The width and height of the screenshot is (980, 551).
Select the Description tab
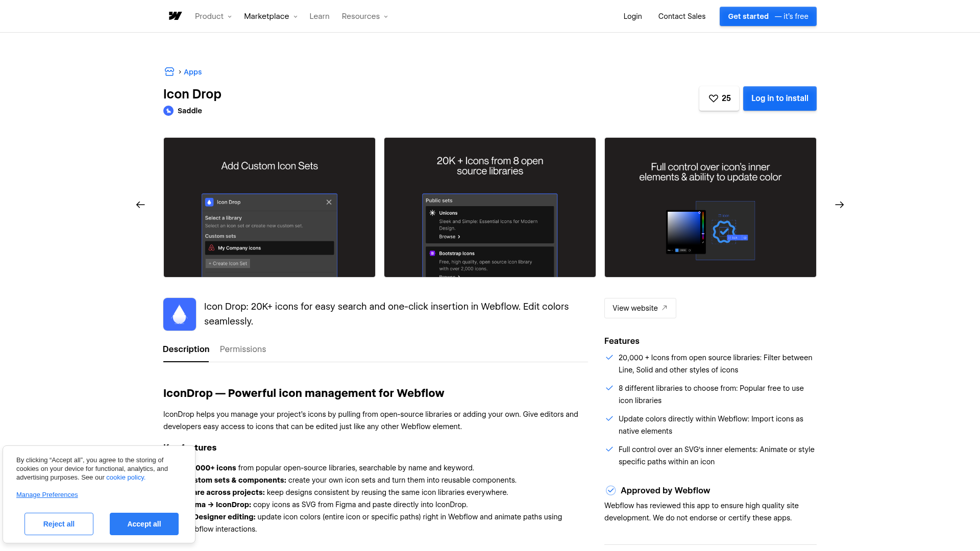click(186, 349)
